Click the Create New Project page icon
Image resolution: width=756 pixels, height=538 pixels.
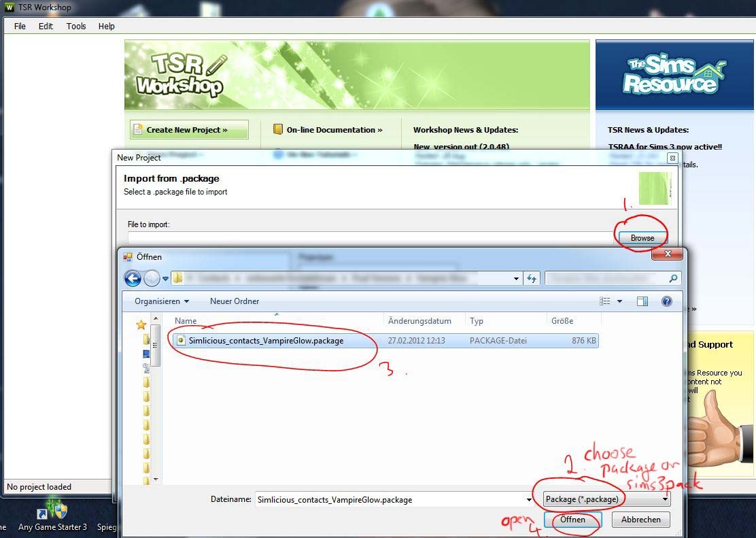138,129
